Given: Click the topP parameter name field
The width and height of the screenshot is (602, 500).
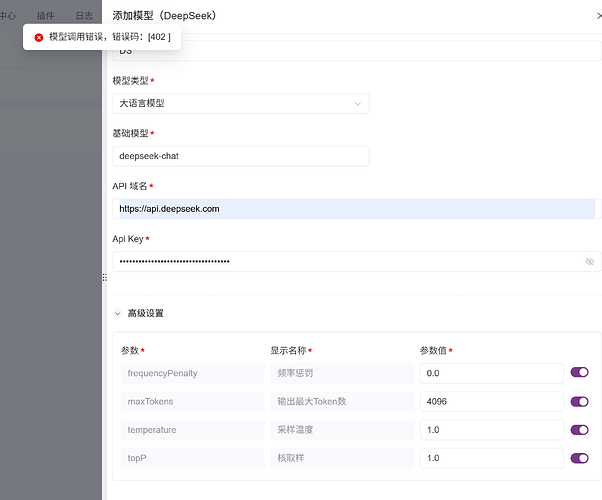Looking at the screenshot, I should coord(193,458).
